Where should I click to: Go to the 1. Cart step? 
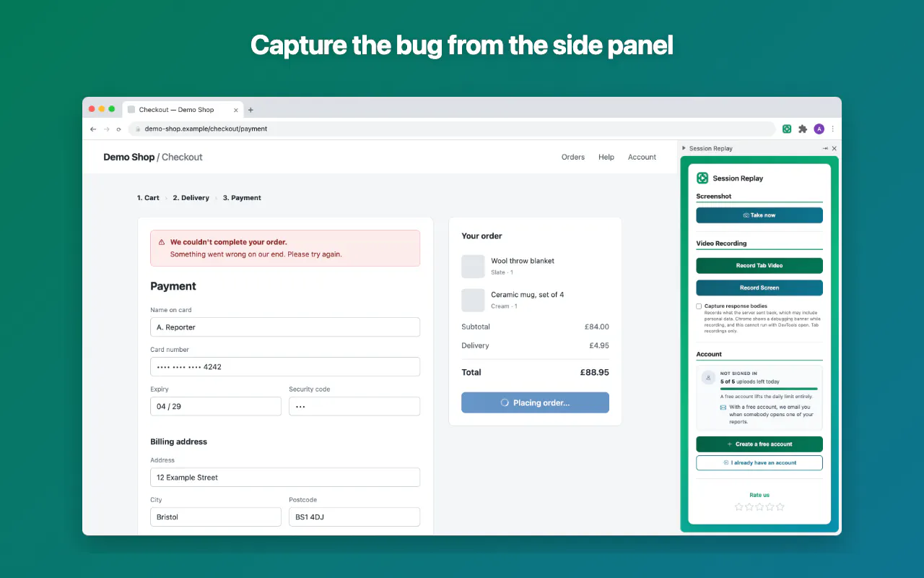pos(148,198)
